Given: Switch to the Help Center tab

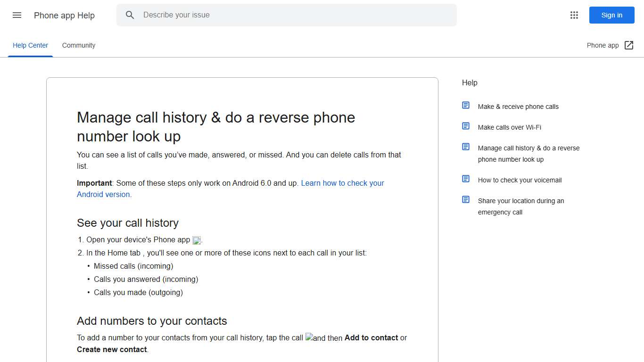Looking at the screenshot, I should point(30,45).
